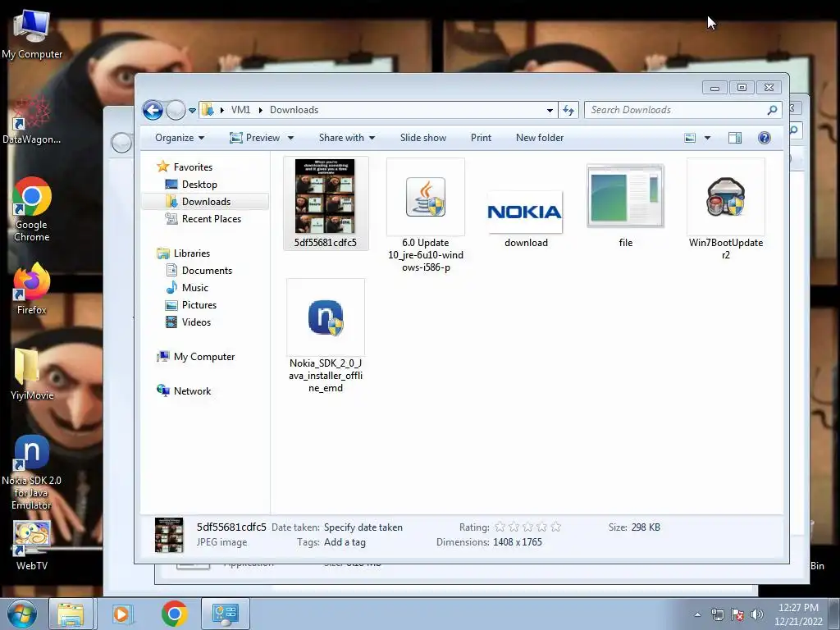Click VM1 in the address breadcrumb
This screenshot has width=840, height=630.
coord(241,110)
